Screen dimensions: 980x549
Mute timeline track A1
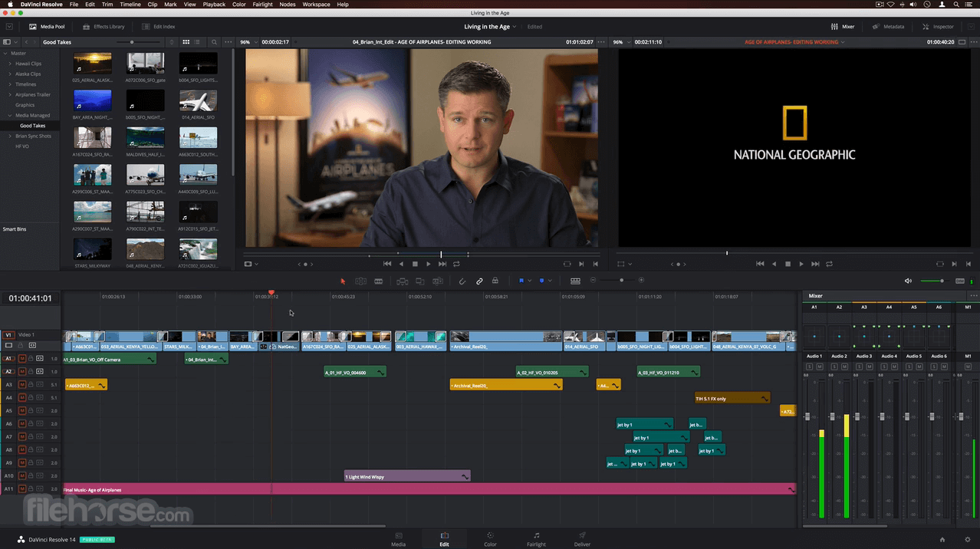(22, 359)
